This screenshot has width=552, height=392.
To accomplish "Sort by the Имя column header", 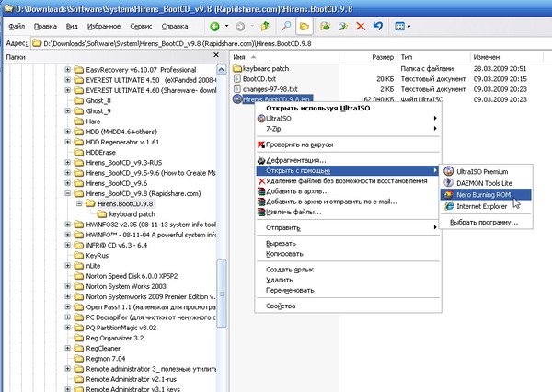I will [284, 57].
